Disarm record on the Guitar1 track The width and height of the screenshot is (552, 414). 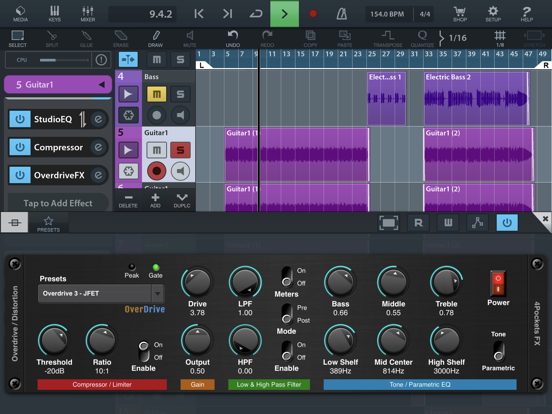[x=157, y=171]
